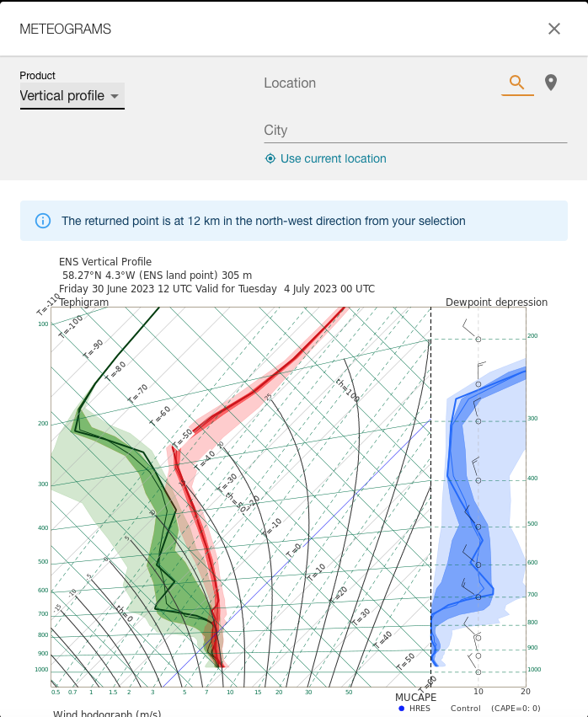The image size is (588, 717).
Task: Click the (CAPE=0: 0) legend text
Action: (516, 709)
